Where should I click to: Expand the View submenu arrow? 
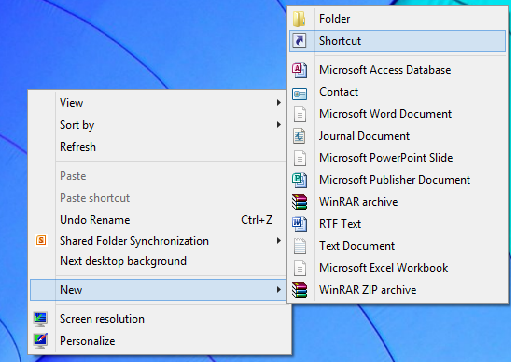[279, 103]
